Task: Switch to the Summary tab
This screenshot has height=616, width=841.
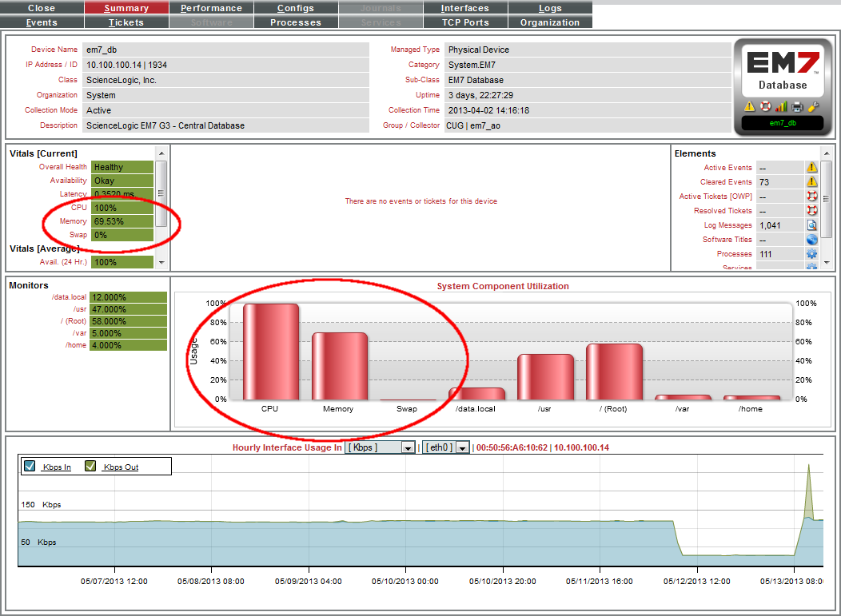Action: pyautogui.click(x=126, y=8)
